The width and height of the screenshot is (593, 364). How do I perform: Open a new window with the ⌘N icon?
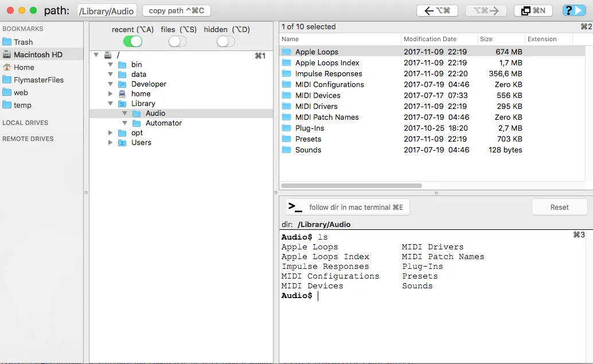pos(533,10)
